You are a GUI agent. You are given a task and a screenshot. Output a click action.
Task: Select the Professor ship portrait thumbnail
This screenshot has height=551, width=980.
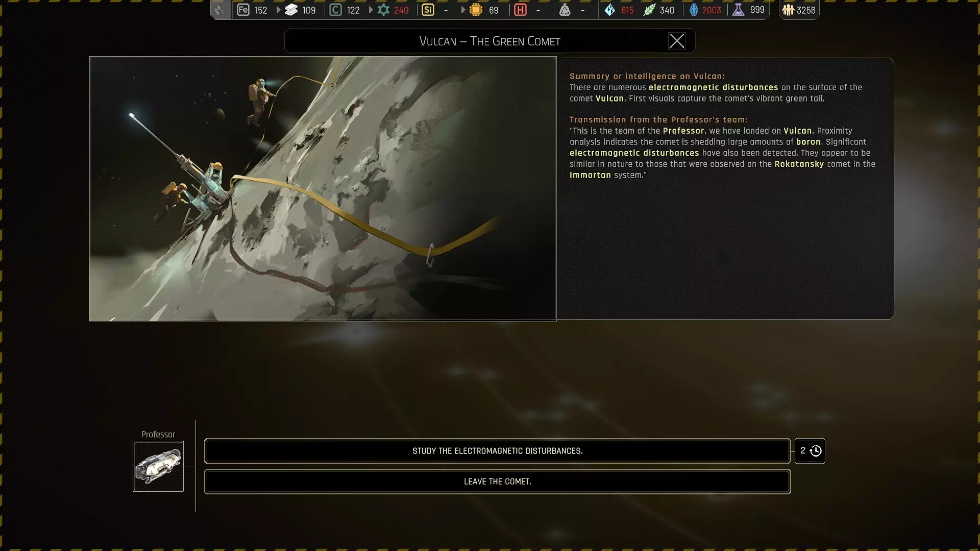[x=158, y=466]
